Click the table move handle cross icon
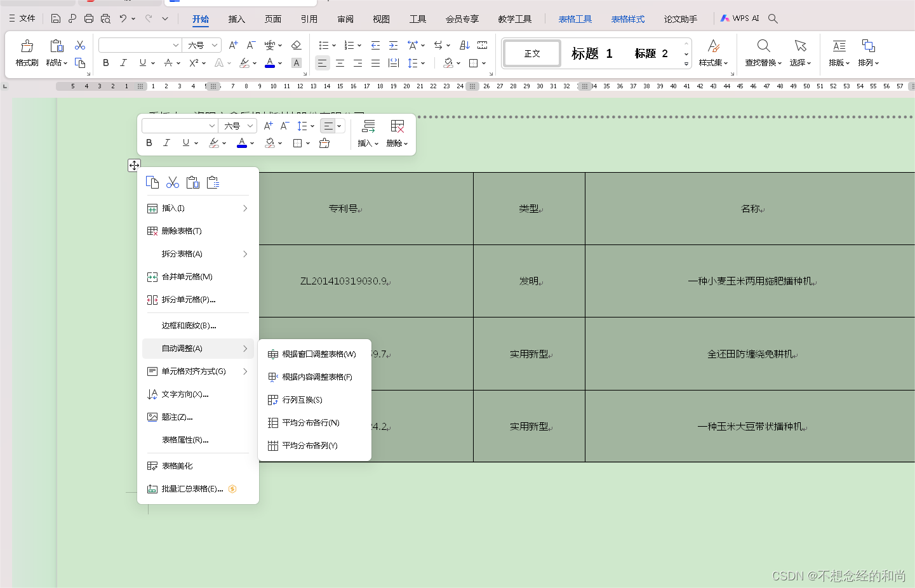This screenshot has width=915, height=588. point(134,165)
